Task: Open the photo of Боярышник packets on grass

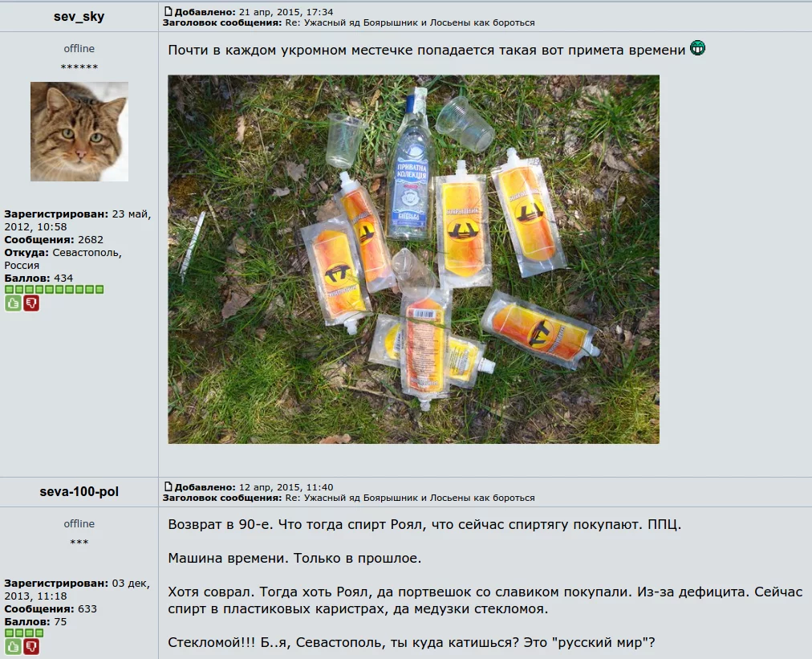Action: coord(414,259)
